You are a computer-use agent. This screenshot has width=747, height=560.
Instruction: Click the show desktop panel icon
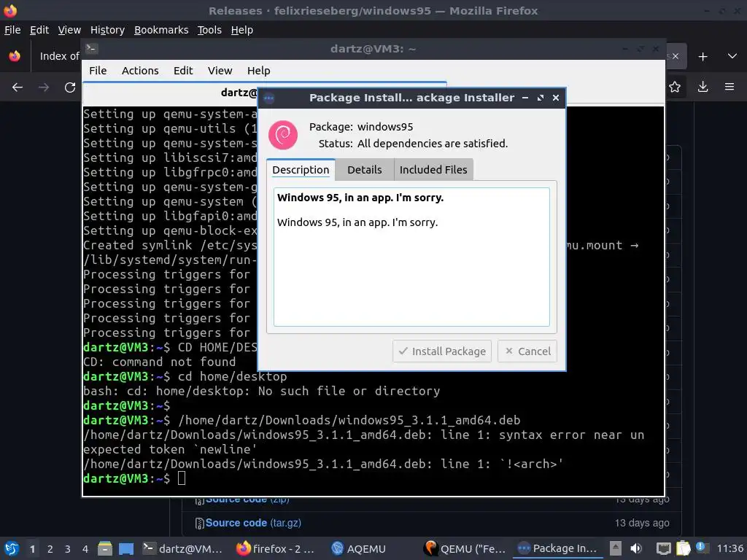click(126, 548)
